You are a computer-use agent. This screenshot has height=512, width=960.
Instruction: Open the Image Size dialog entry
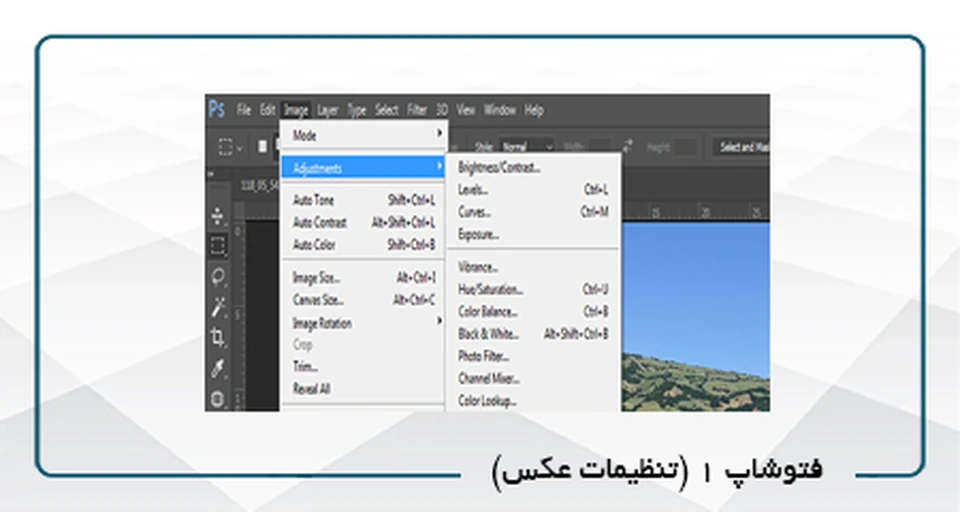coord(316,278)
